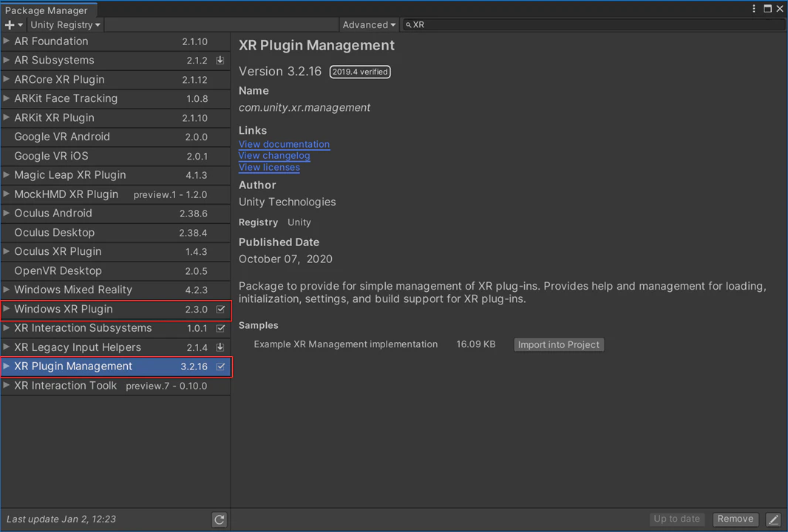Refresh the package list
This screenshot has width=788, height=532.
click(219, 519)
